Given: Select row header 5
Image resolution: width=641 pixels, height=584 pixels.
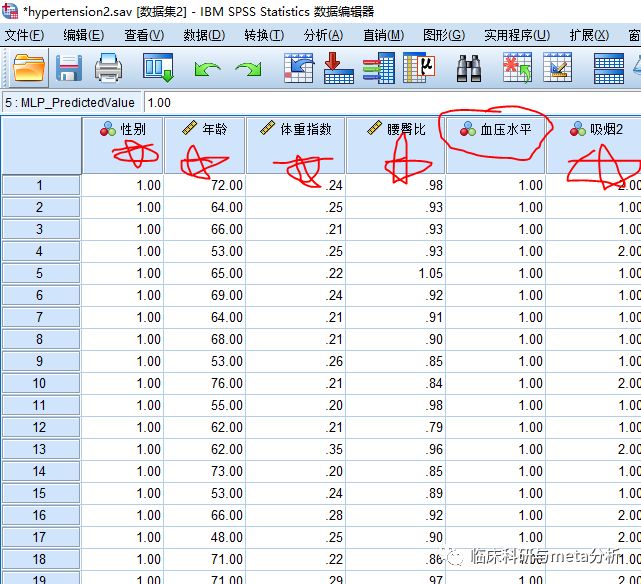Looking at the screenshot, I should pos(41,273).
